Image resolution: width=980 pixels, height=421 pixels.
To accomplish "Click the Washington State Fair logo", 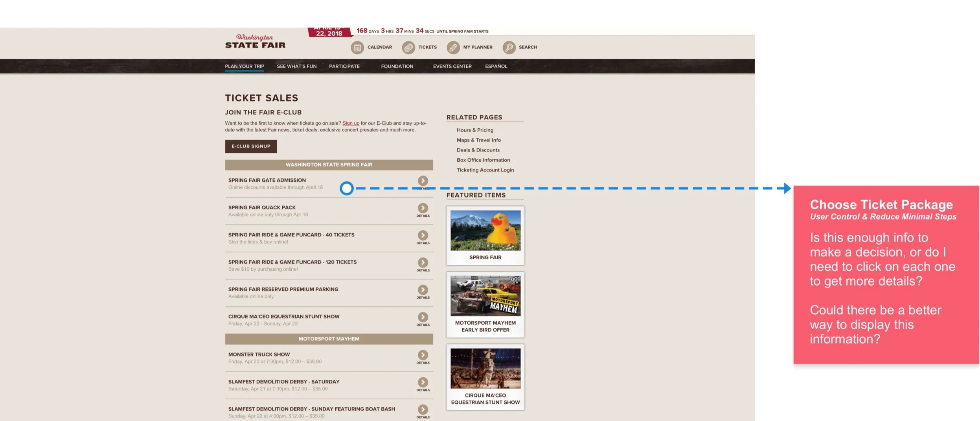I will click(x=255, y=42).
